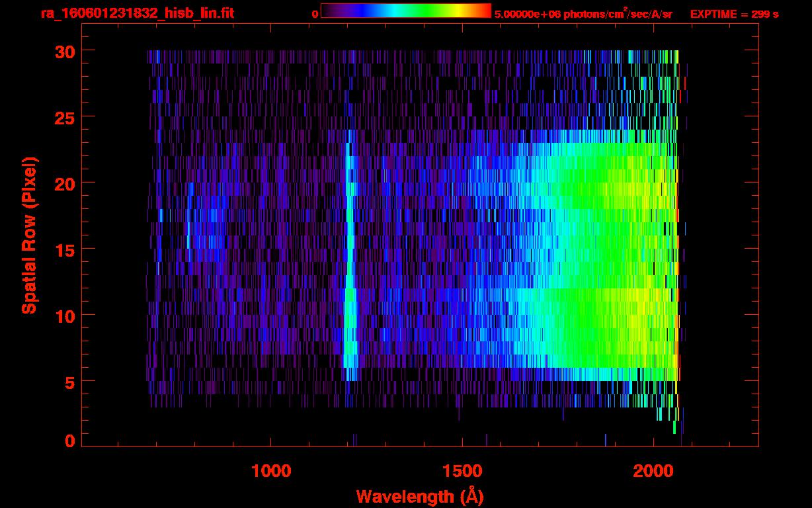Select the EXPTIME = 299 s text
The height and width of the screenshot is (508, 812).
pos(734,14)
